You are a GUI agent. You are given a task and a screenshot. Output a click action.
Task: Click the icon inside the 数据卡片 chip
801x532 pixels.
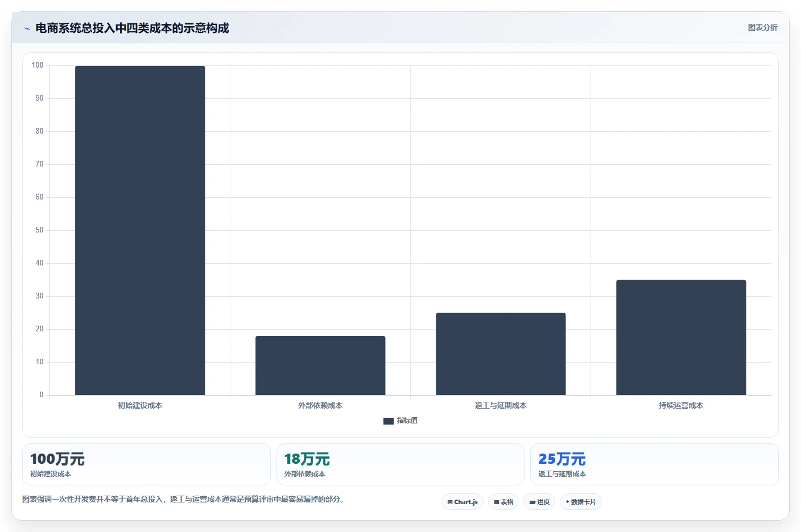point(567,502)
